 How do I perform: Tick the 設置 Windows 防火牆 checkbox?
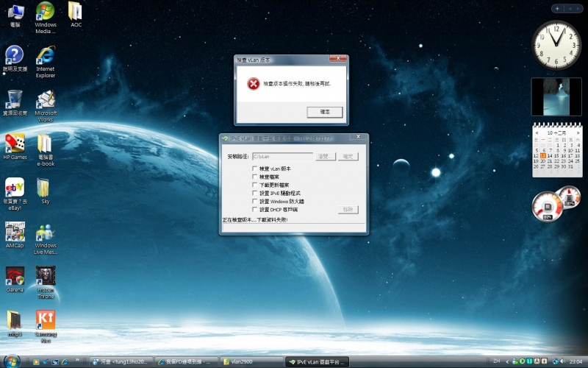point(254,201)
